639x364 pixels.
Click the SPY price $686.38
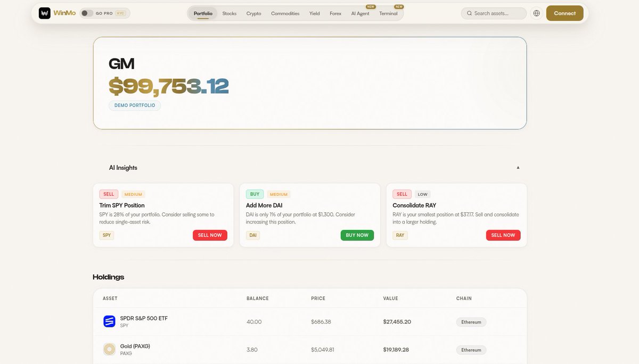tap(321, 322)
